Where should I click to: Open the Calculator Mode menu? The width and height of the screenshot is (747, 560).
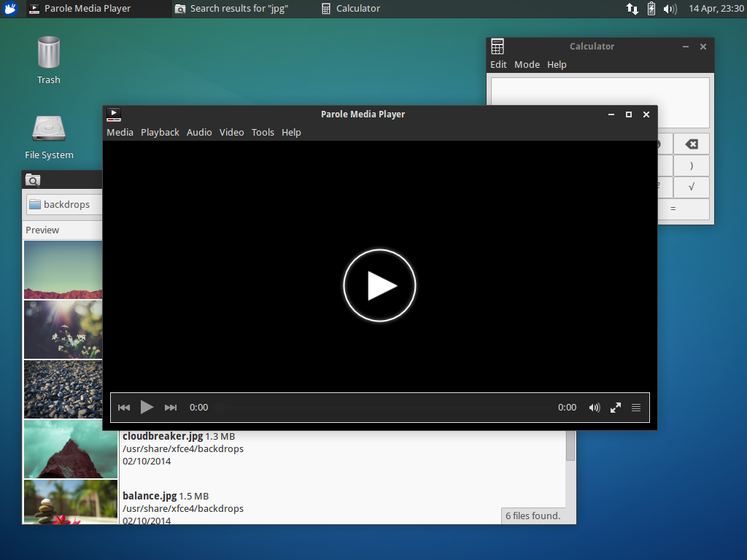click(x=527, y=64)
